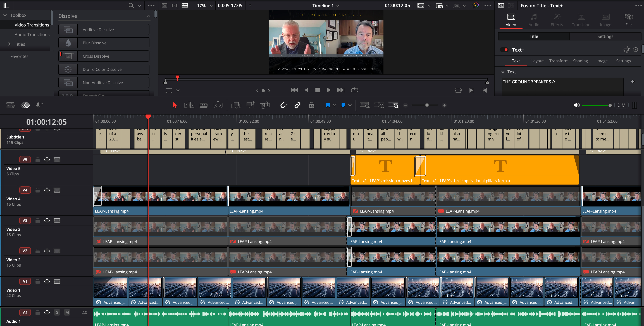
Task: Toggle the position lock icon
Action: 311,105
